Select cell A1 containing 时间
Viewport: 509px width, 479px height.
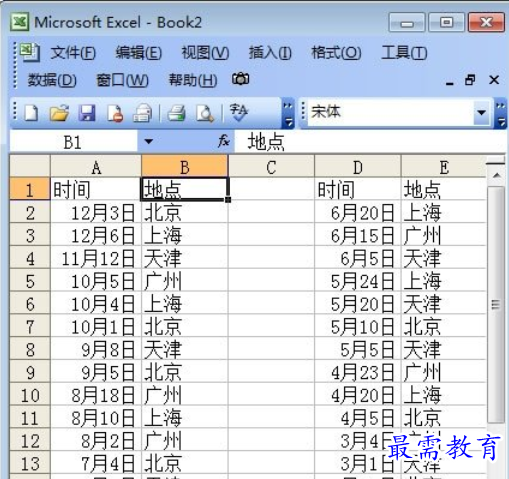(96, 189)
